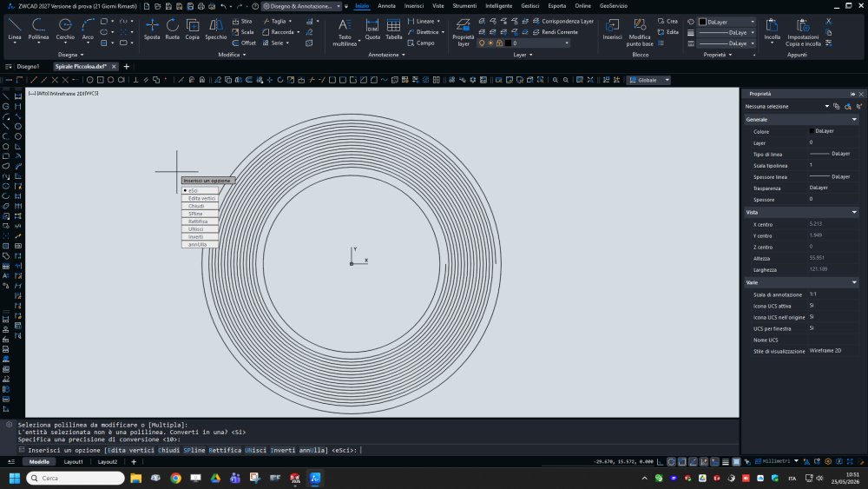Activate the Specchio mirror tool
Image resolution: width=868 pixels, height=489 pixels.
[x=215, y=29]
